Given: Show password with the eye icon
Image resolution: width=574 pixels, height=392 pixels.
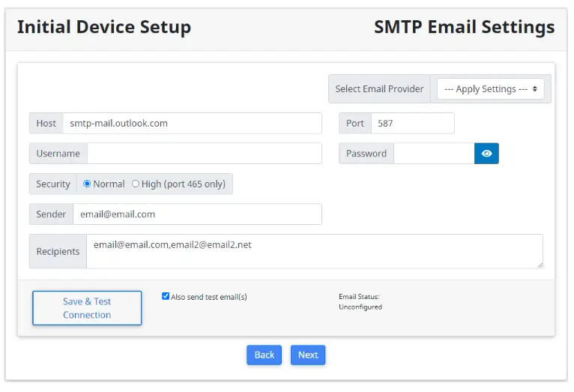Looking at the screenshot, I should (486, 154).
